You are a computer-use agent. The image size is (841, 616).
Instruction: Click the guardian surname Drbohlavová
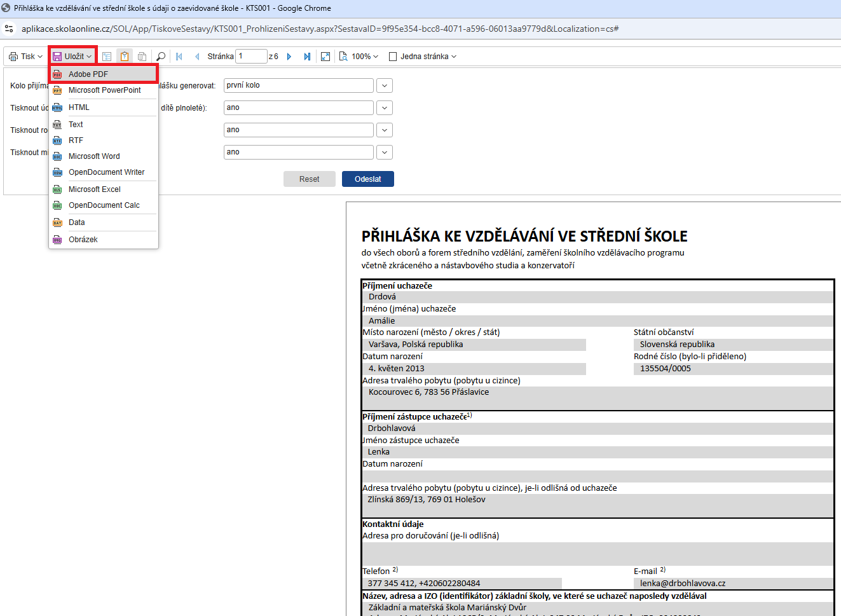392,428
